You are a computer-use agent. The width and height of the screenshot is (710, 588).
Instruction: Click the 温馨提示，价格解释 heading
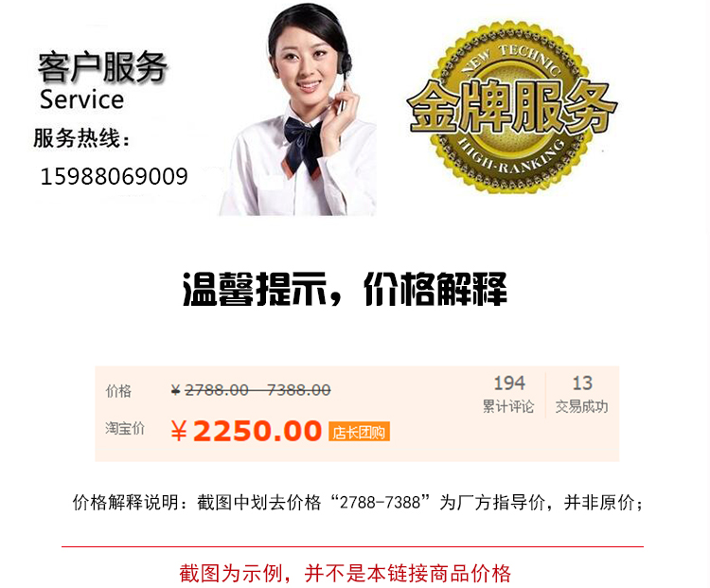click(x=345, y=289)
